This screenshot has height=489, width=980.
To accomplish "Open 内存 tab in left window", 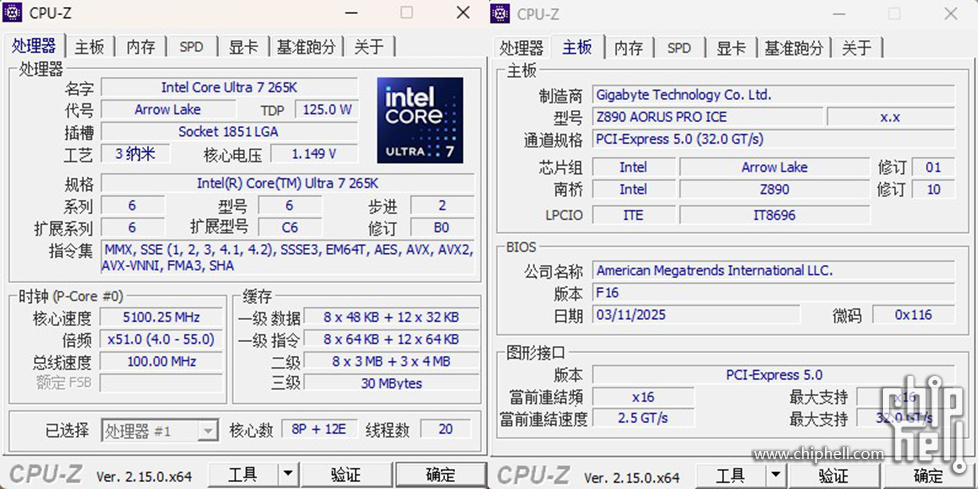I will click(141, 47).
